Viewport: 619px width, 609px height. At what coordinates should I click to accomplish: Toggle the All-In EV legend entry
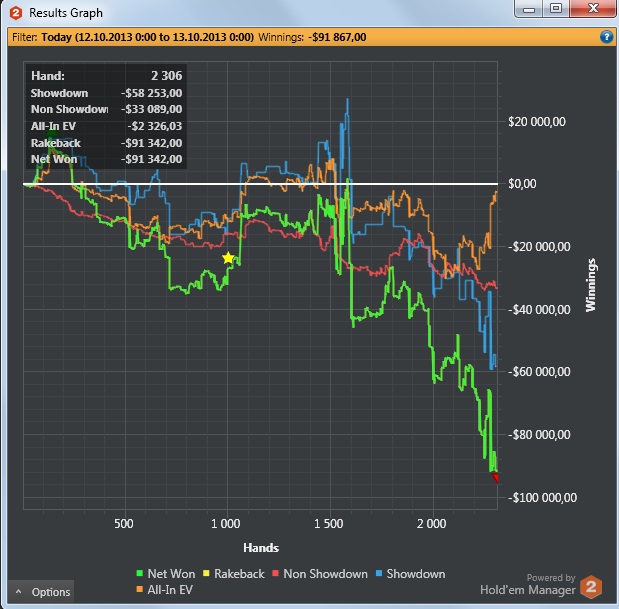tap(164, 590)
